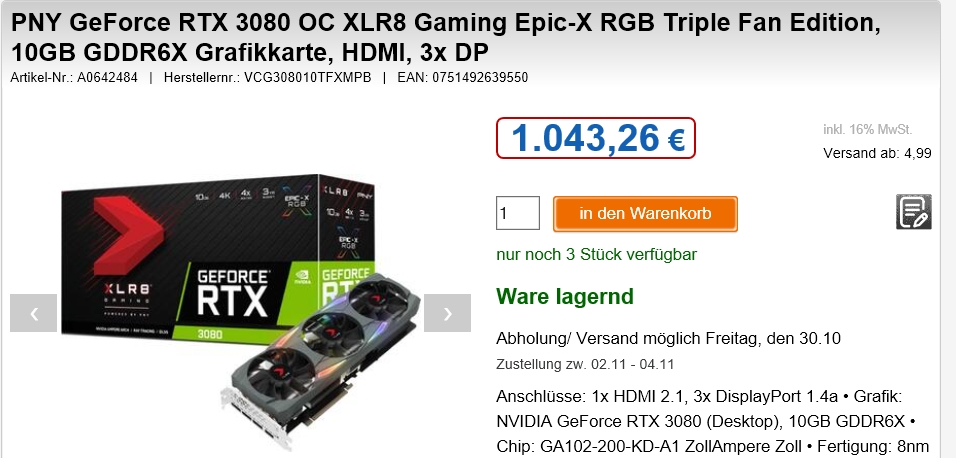Click the delivery date 'Zustellung zw. 02.11 - 04.11'
This screenshot has height=458, width=956.
click(585, 365)
